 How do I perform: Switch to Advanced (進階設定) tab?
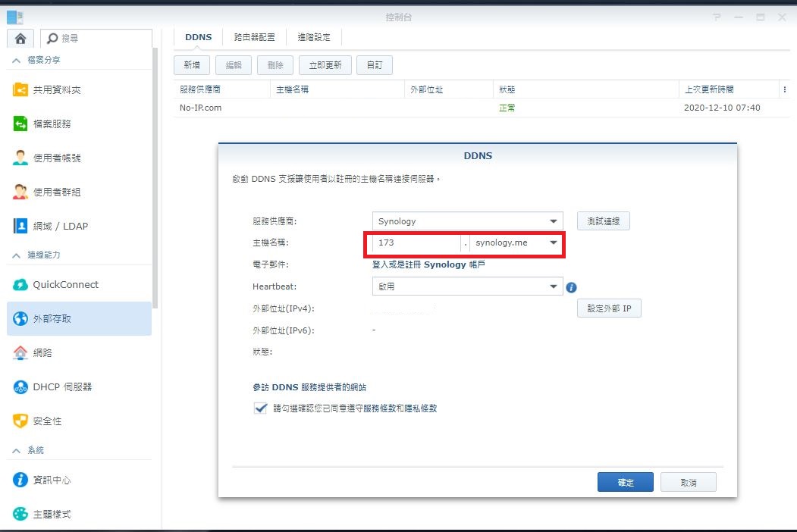[x=314, y=37]
